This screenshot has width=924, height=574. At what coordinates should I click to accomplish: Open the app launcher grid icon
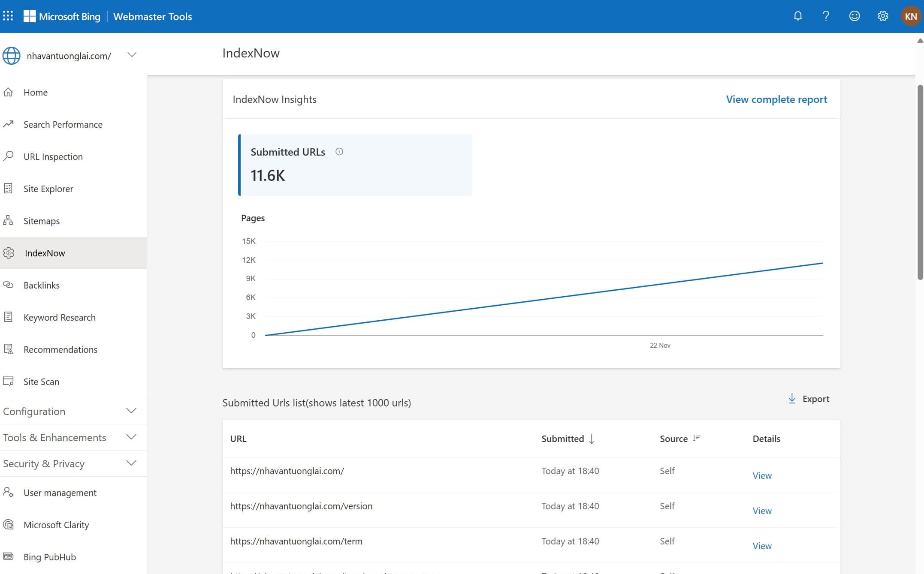tap(8, 16)
